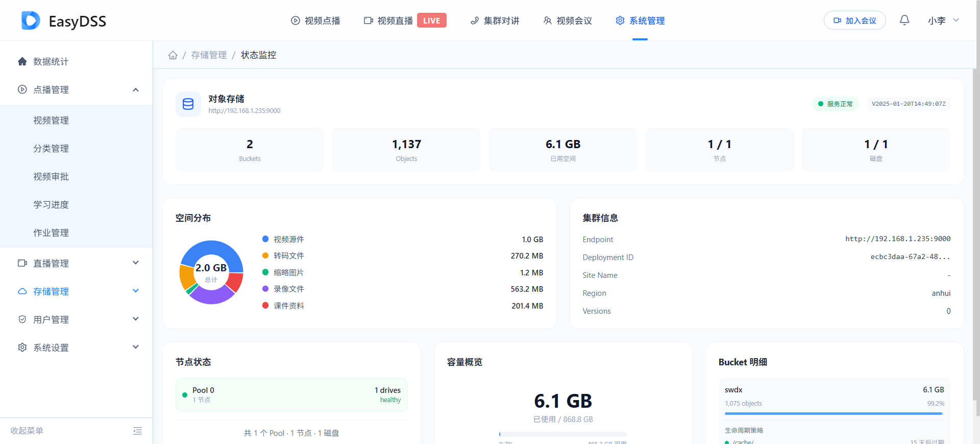Click the 加入会议 button
Image resolution: width=980 pixels, height=444 pixels.
click(x=855, y=20)
